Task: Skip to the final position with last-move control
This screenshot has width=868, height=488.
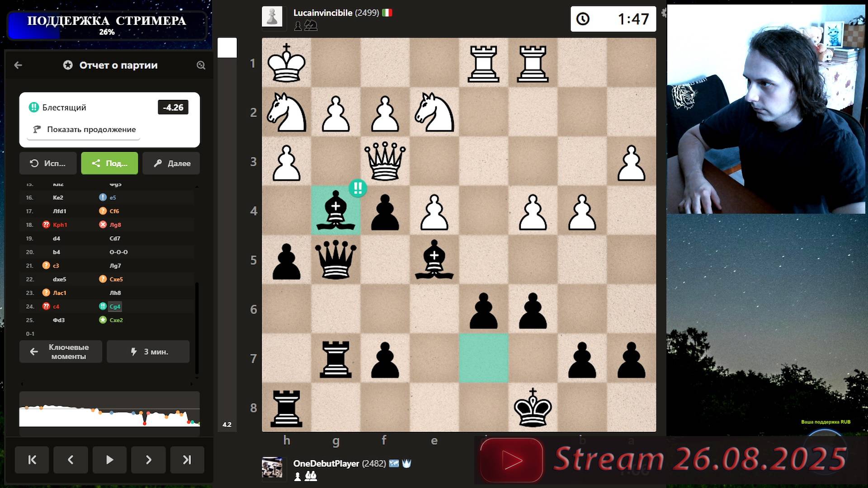Action: [187, 460]
